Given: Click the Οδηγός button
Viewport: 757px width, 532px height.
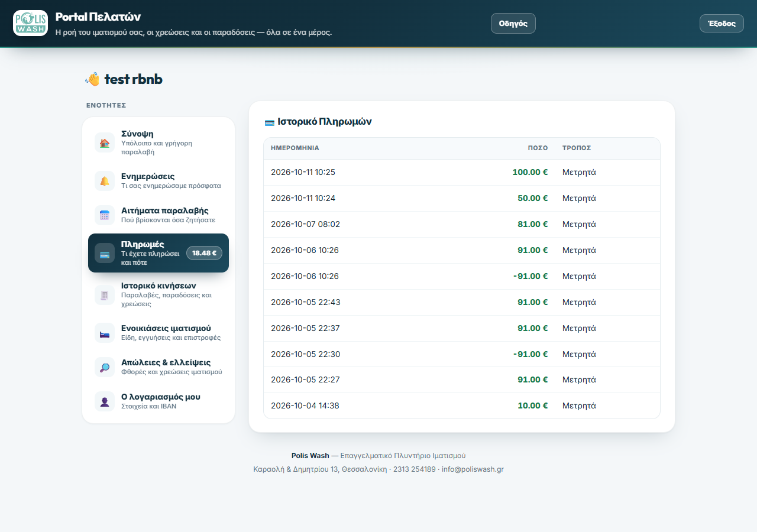Looking at the screenshot, I should click(x=513, y=24).
